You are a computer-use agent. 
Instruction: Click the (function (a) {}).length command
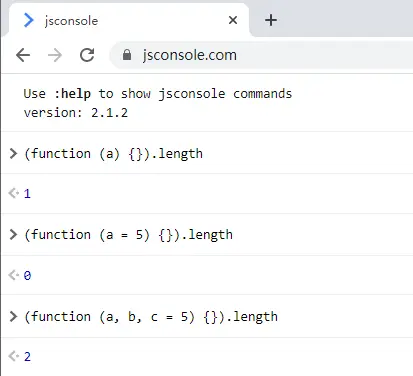(113, 154)
